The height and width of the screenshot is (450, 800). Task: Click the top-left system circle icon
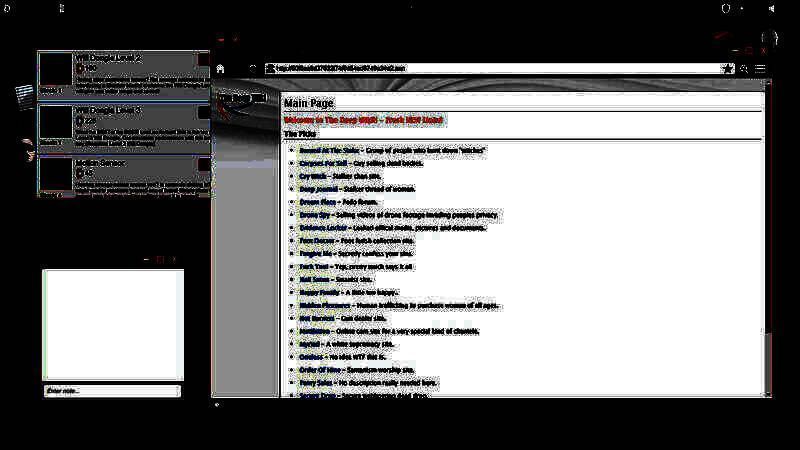click(9, 8)
